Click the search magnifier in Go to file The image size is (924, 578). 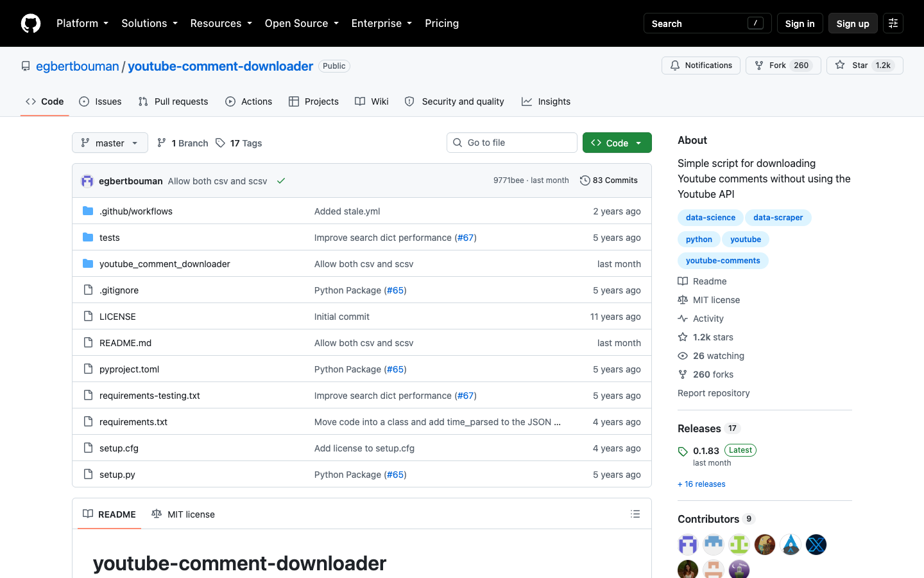(458, 143)
